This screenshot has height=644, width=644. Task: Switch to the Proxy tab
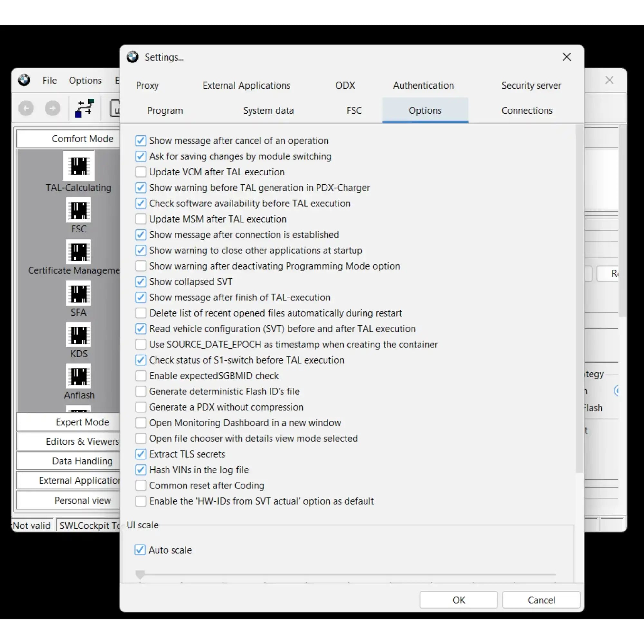tap(147, 85)
